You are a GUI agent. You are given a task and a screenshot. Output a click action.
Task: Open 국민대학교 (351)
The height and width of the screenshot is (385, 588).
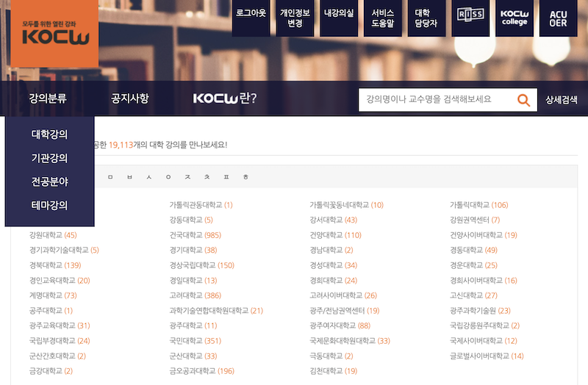click(196, 341)
